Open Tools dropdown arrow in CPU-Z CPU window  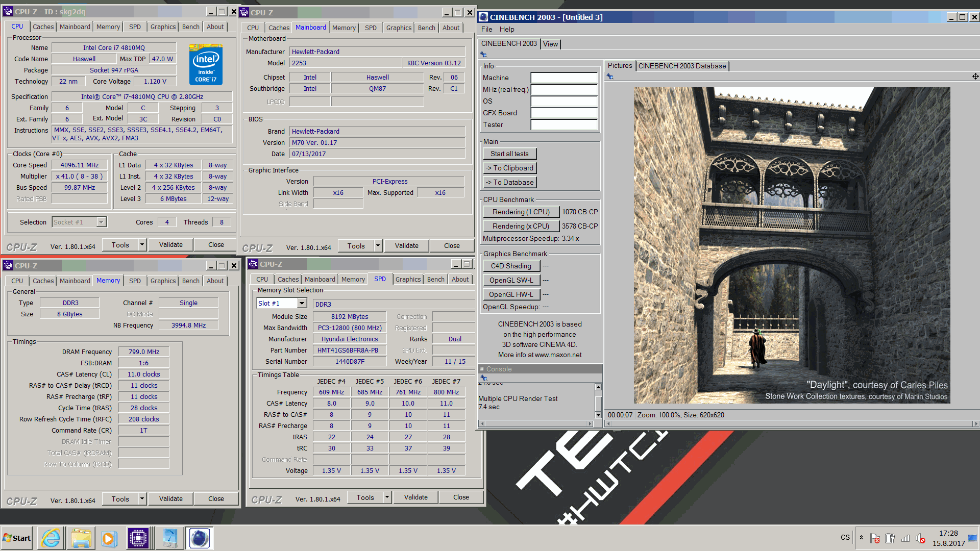[142, 245]
